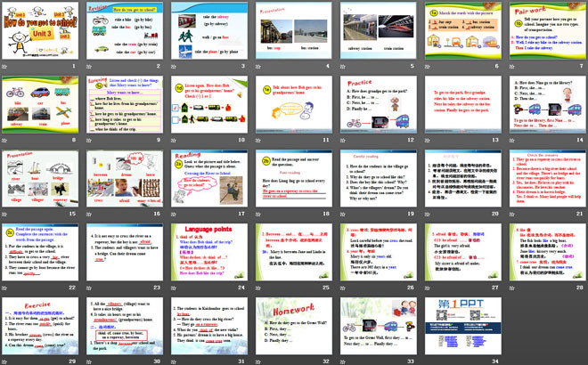
Task: Select the Unit 3 title slide thumbnail
Action: (x=41, y=31)
